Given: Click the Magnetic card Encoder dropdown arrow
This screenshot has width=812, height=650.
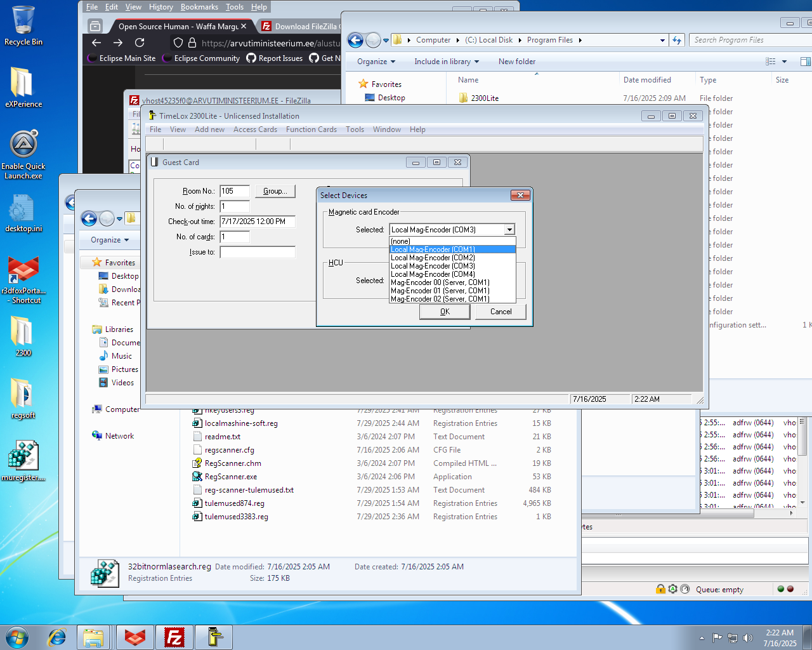Looking at the screenshot, I should tap(509, 230).
